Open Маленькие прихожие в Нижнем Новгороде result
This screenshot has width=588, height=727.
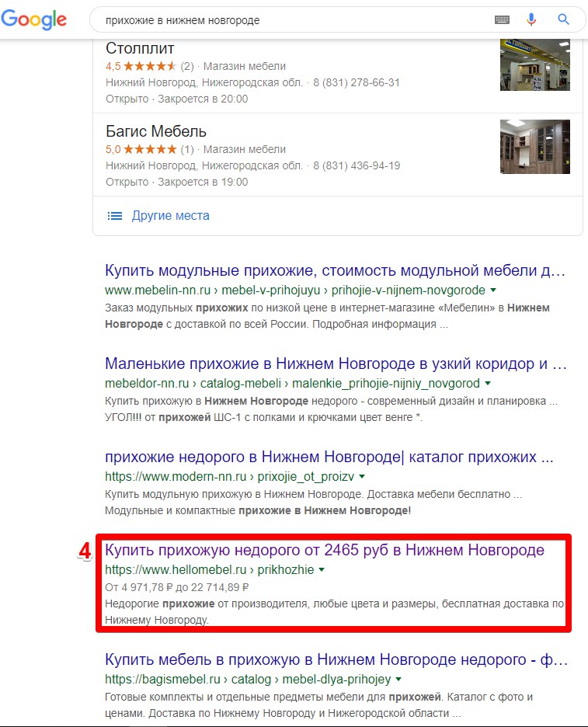[336, 363]
